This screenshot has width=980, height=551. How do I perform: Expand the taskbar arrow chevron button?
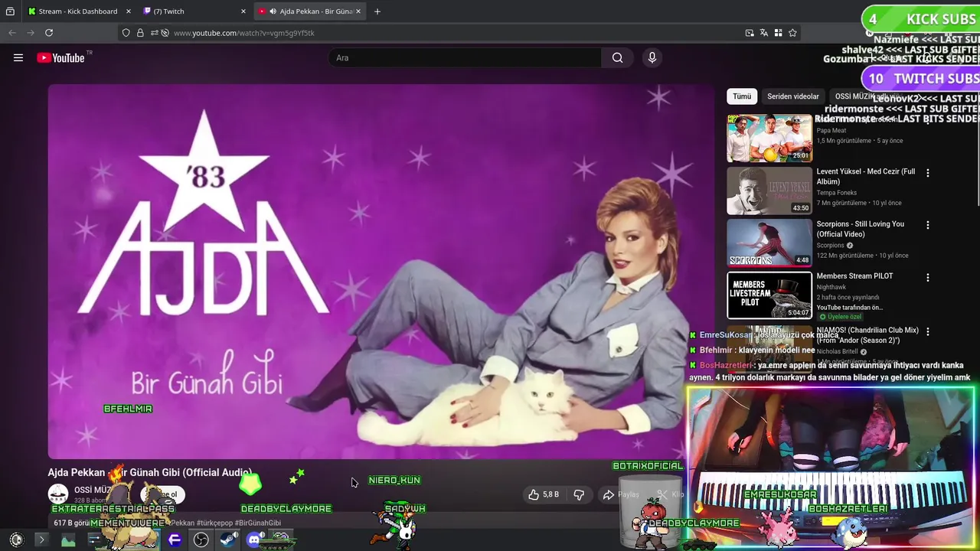41,540
